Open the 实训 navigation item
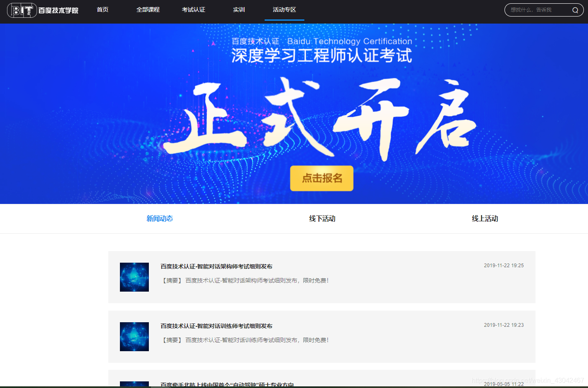 click(239, 10)
